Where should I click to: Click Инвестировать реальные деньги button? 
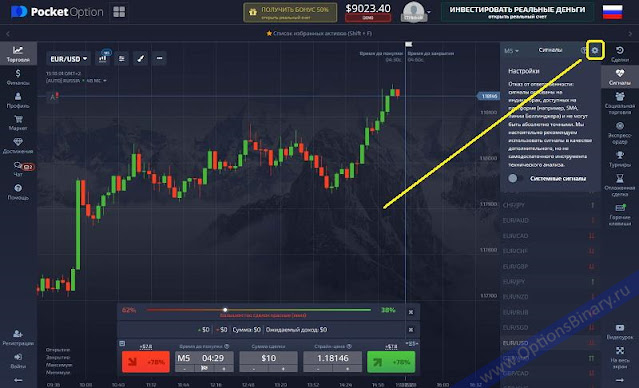click(x=517, y=12)
